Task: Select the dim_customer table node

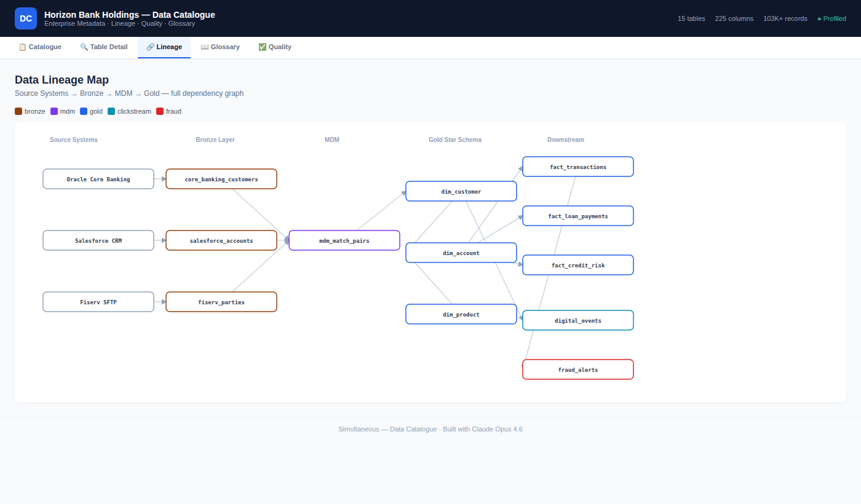Action: tap(461, 191)
